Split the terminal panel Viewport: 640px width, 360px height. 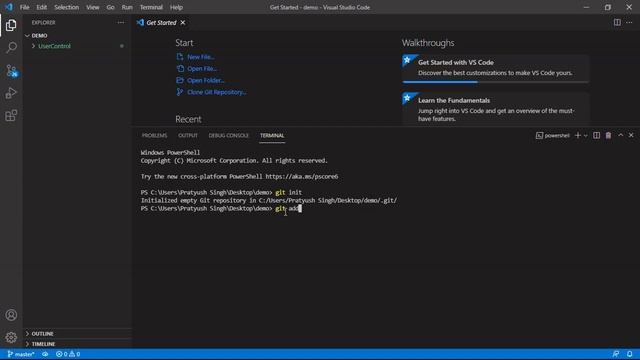tap(596, 135)
